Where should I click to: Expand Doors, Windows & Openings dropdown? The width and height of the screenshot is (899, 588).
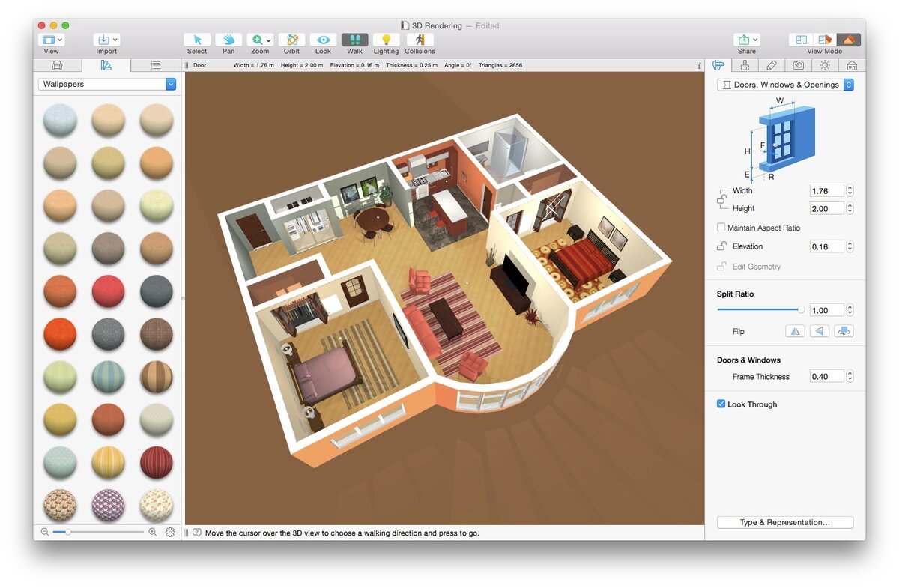785,85
